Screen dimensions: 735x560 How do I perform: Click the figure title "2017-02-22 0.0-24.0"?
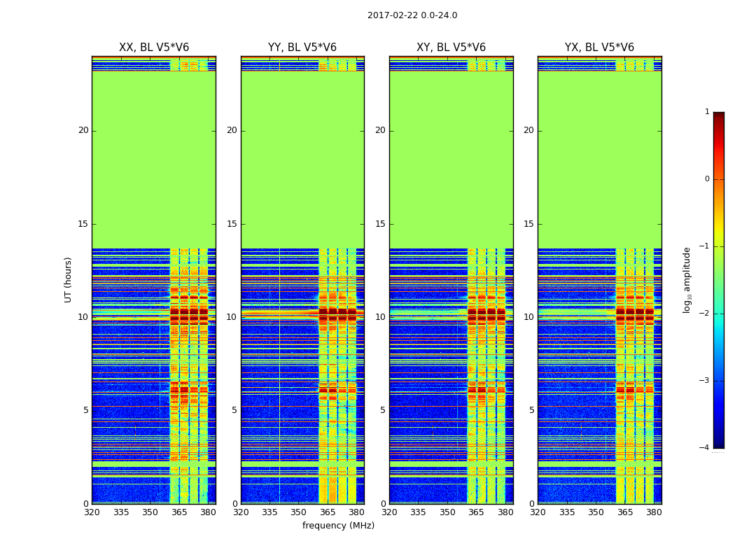pyautogui.click(x=412, y=15)
